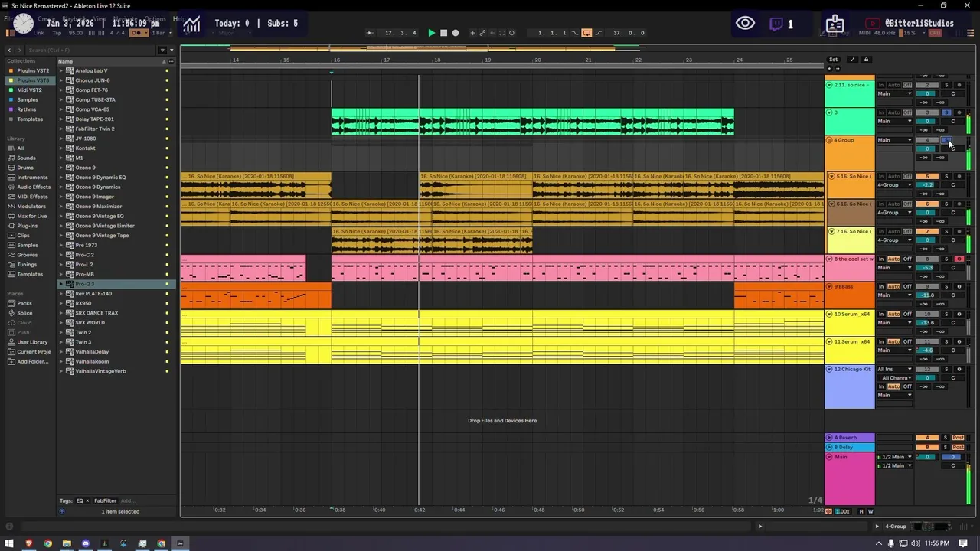This screenshot has height=551, width=980.
Task: Disarm record on track 8
Action: click(x=959, y=259)
